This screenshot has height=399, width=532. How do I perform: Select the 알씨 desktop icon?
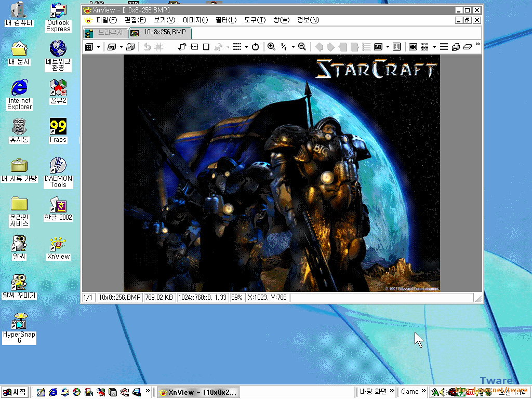(x=19, y=248)
